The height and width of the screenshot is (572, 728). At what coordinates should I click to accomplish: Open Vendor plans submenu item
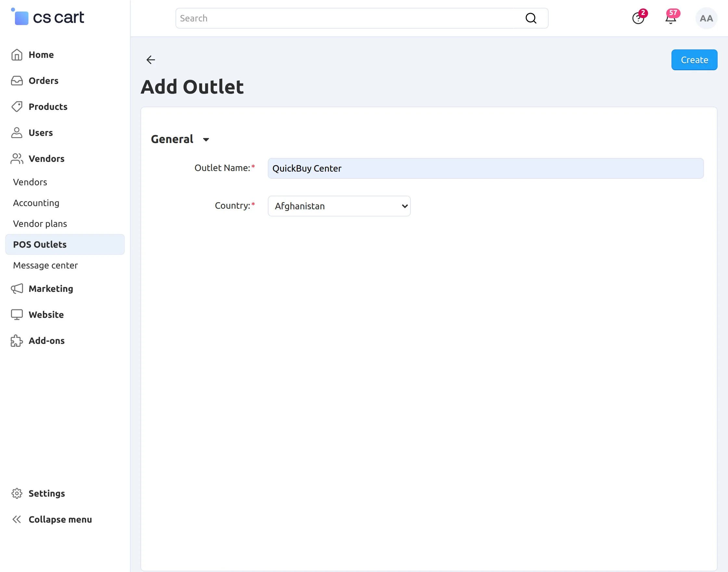(x=40, y=224)
